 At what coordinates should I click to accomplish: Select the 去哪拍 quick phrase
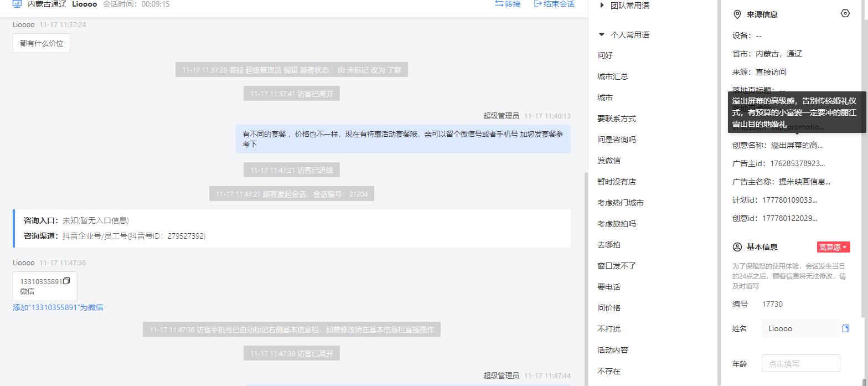pyautogui.click(x=609, y=245)
